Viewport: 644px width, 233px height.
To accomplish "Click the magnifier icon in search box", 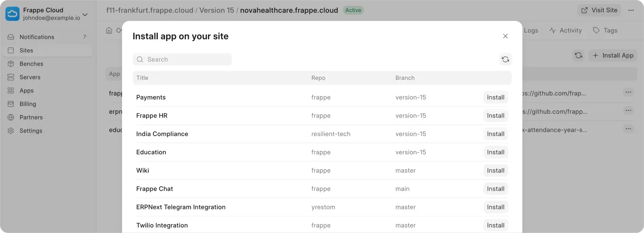I will click(x=140, y=59).
